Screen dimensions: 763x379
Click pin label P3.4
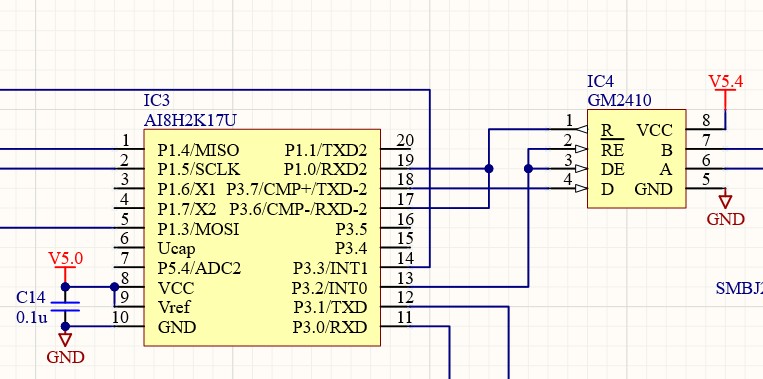(351, 249)
